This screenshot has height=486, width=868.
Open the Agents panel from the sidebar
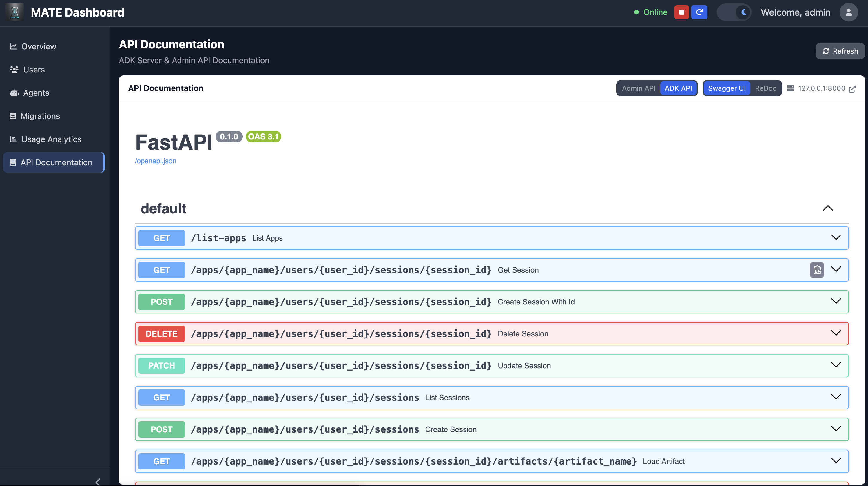pyautogui.click(x=36, y=93)
